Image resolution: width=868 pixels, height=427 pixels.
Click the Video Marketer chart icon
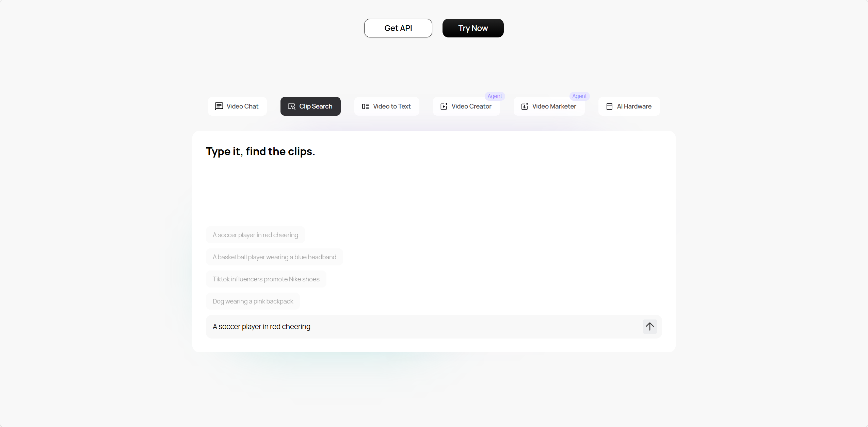(525, 106)
